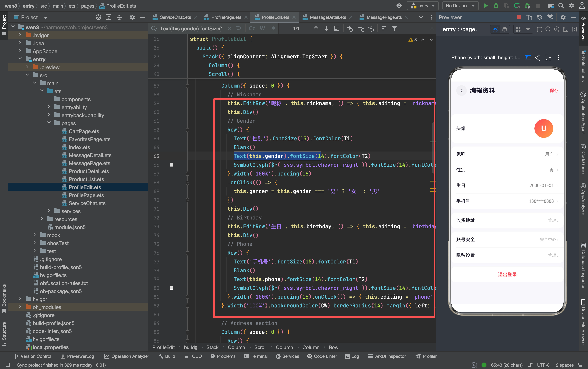Viewport: 588px width, 369px height.
Task: Toggle whole words W in find bar
Action: 262,29
